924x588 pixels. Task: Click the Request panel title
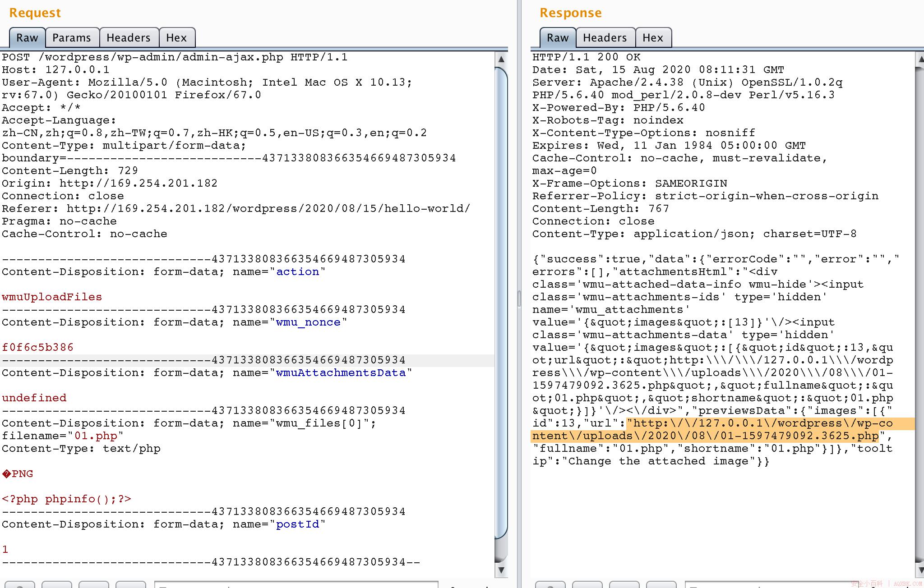(35, 13)
